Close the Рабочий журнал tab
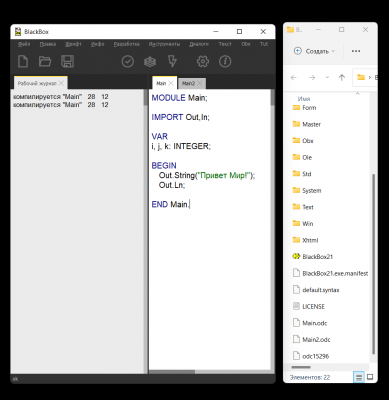 pos(61,83)
